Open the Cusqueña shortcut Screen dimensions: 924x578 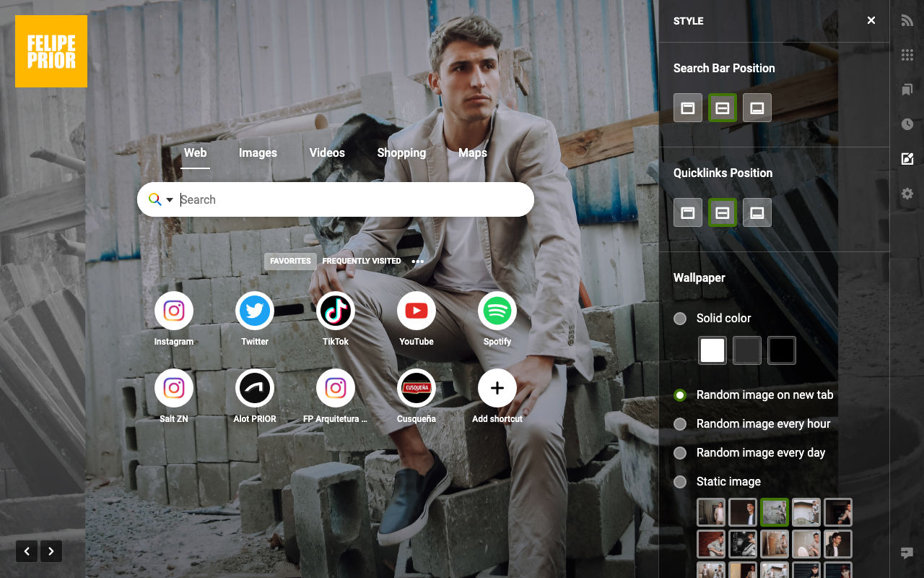417,388
